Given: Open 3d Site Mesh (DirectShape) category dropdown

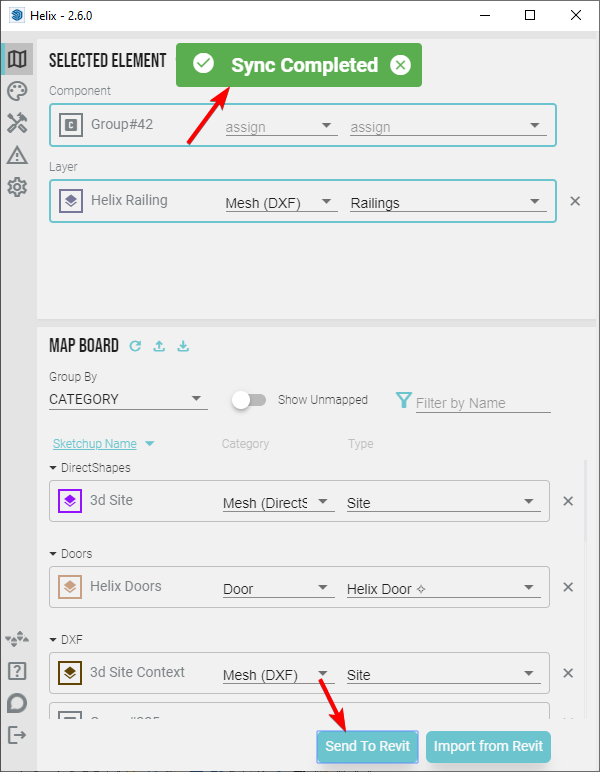Looking at the screenshot, I should tap(279, 503).
